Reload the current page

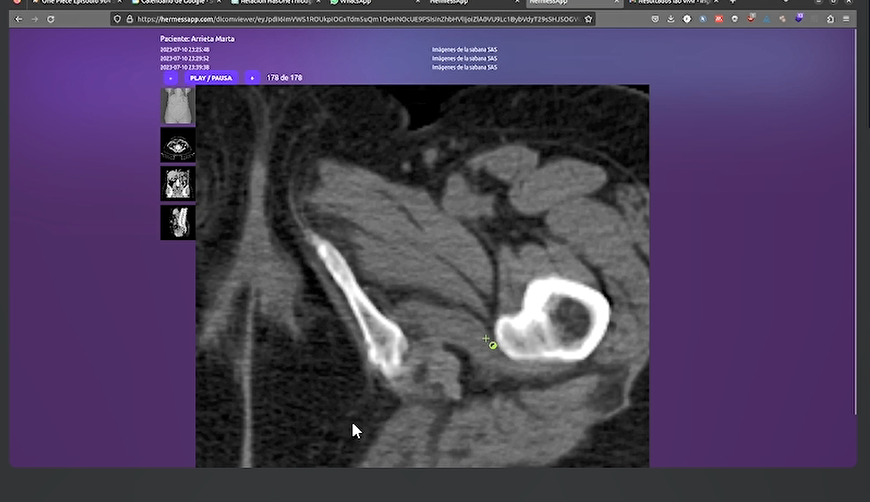[x=50, y=19]
